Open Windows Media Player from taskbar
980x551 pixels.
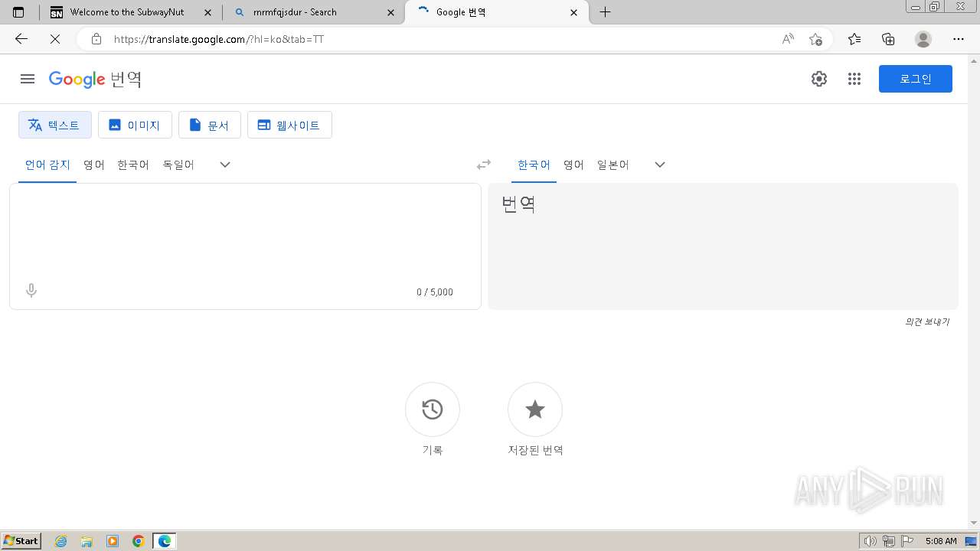pos(113,541)
